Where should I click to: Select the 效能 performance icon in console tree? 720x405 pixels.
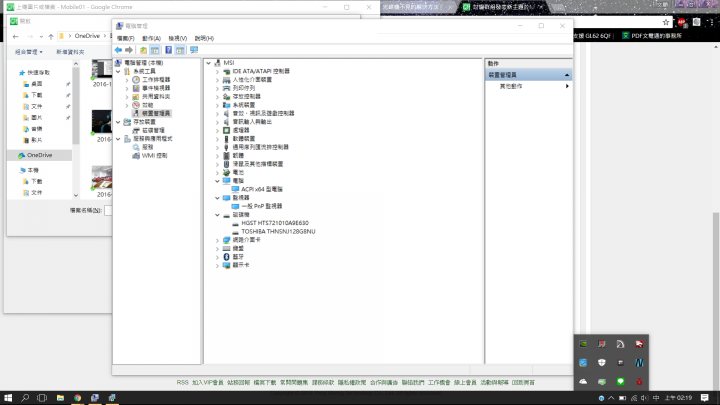click(136, 105)
